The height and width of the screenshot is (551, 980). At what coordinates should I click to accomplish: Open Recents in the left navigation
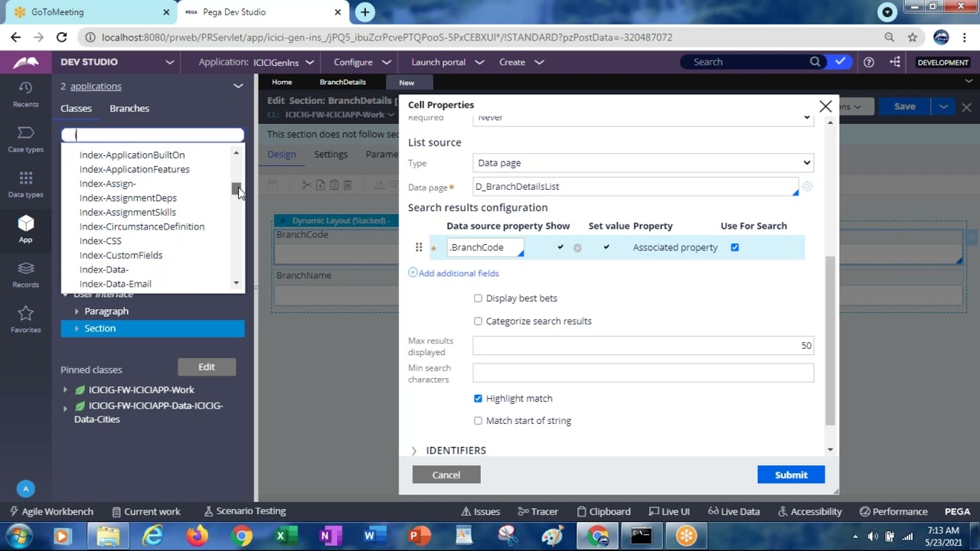pos(25,94)
